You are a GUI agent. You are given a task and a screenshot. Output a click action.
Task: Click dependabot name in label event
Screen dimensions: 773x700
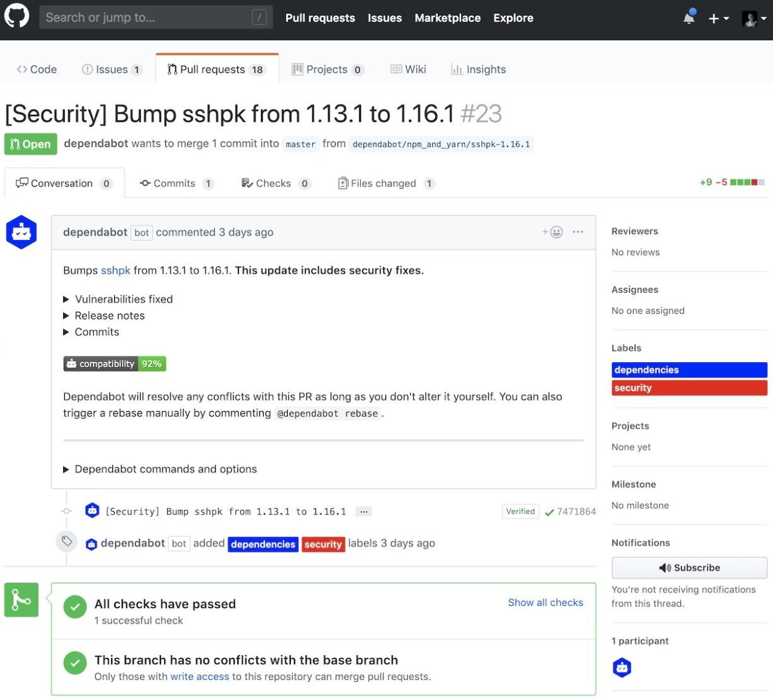coord(133,543)
